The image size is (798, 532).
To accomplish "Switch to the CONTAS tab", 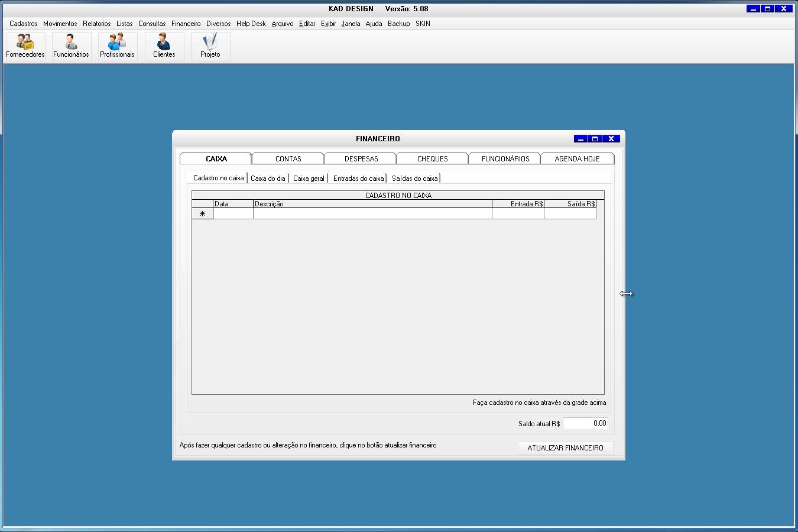I will point(288,158).
